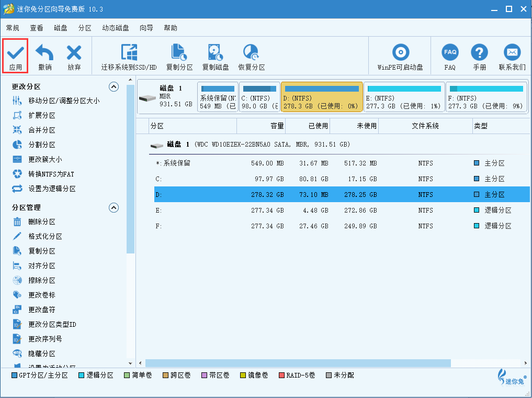Select the 系统保留 block in disk map
Viewport: 532px width, 398px height.
coord(218,97)
